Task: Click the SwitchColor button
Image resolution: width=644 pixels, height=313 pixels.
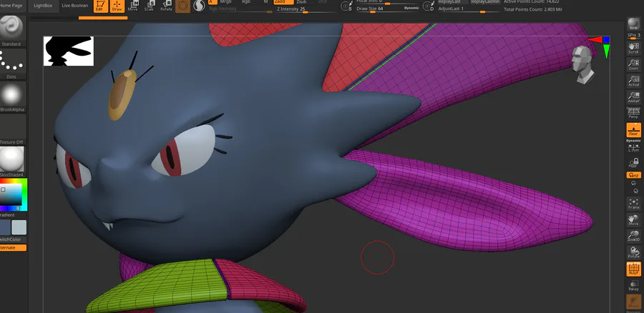Action: pos(11,239)
